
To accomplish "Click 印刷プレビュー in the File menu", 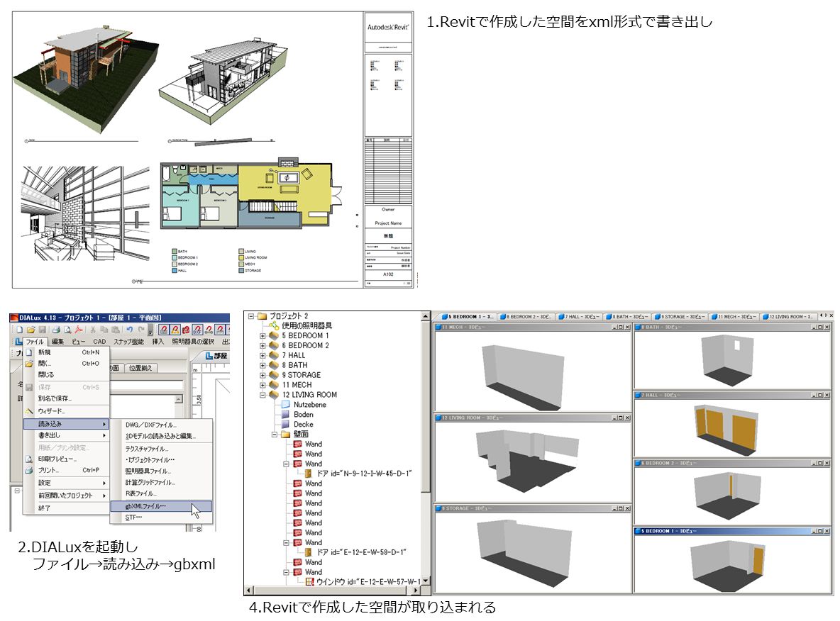I will click(x=66, y=459).
